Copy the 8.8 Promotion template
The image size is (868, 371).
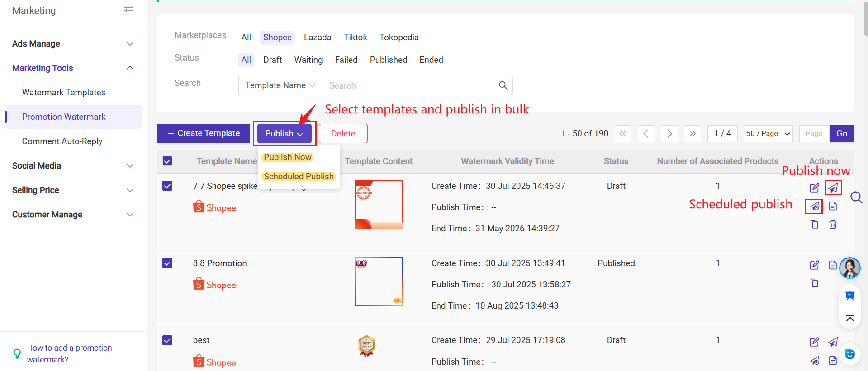tap(814, 283)
